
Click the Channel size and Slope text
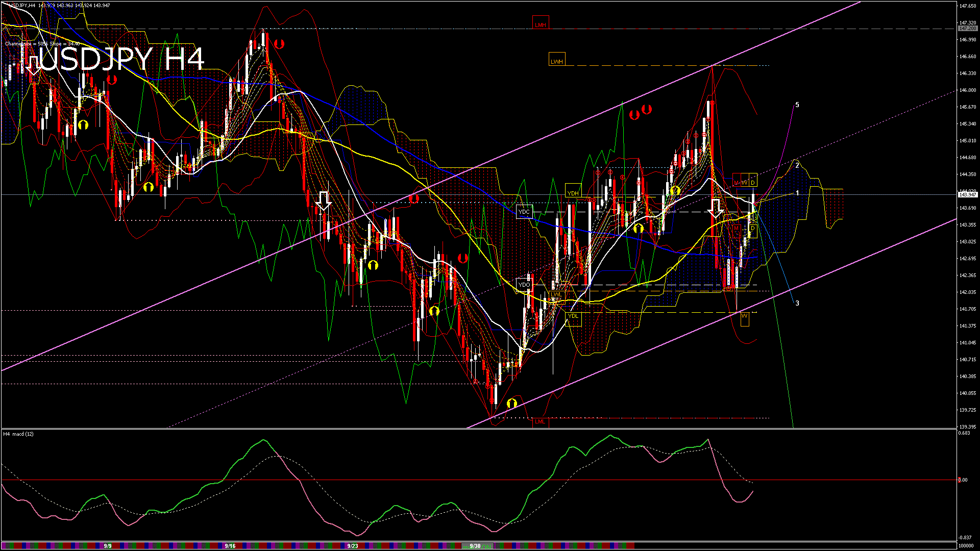(42, 44)
